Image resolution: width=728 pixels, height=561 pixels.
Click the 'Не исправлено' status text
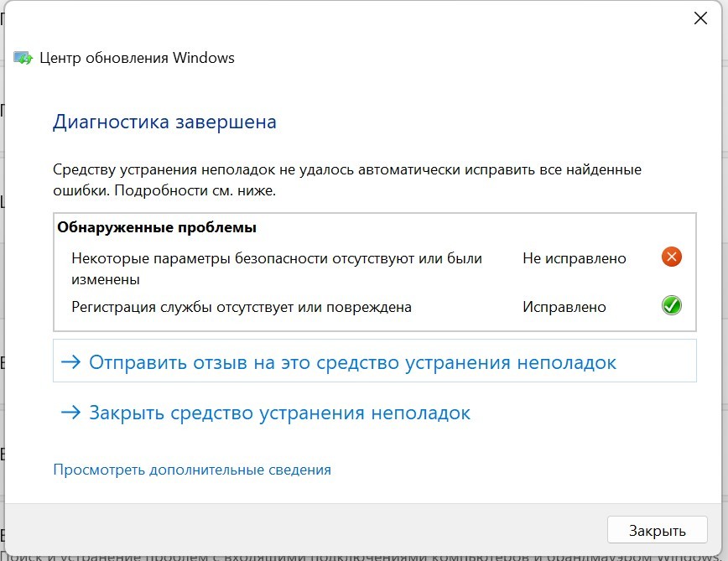(575, 258)
